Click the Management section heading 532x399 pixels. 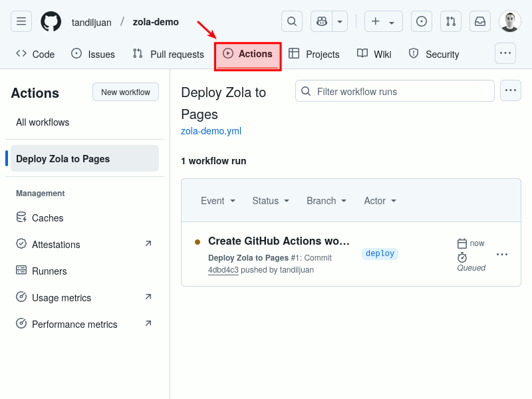(41, 194)
